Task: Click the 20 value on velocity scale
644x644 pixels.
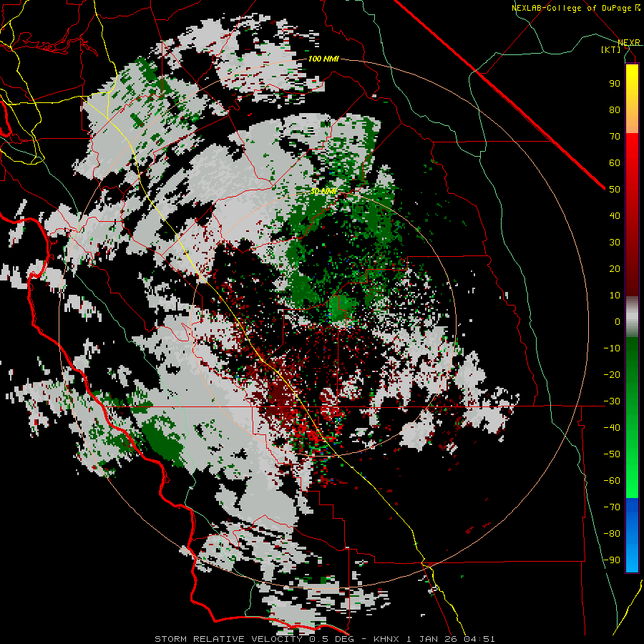Action: pyautogui.click(x=615, y=268)
